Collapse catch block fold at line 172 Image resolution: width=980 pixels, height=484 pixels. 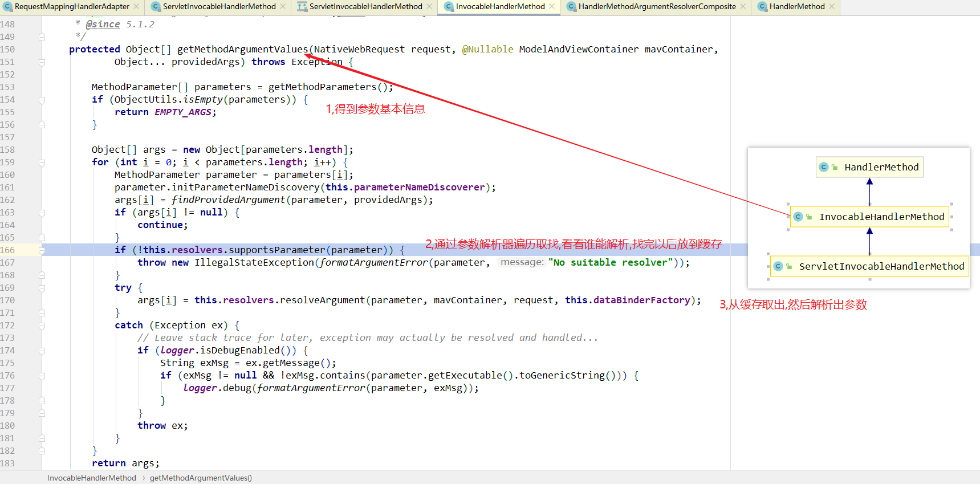point(42,325)
